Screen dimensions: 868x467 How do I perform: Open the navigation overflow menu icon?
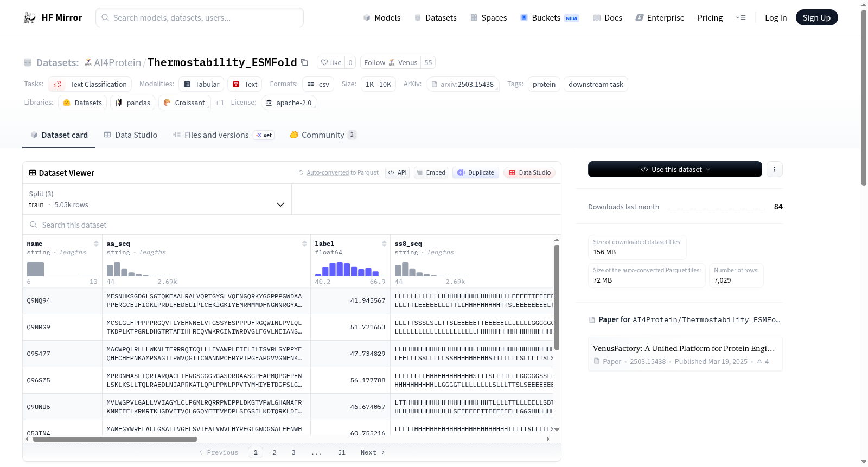pos(741,18)
